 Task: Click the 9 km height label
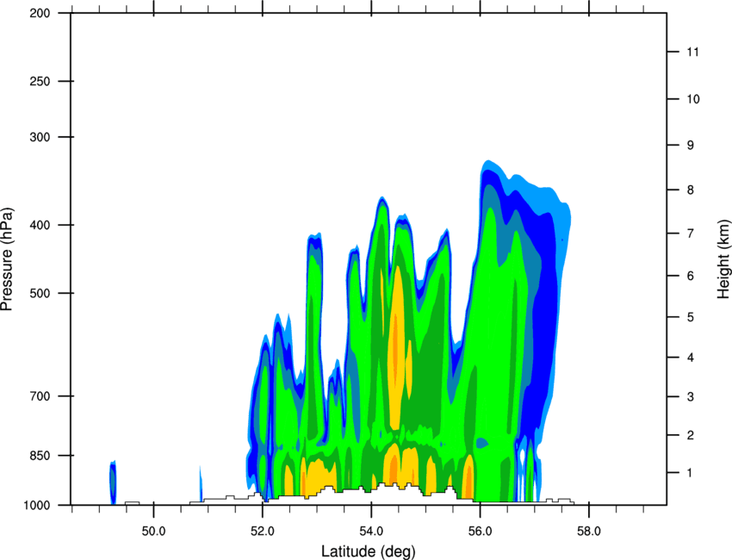pyautogui.click(x=691, y=146)
